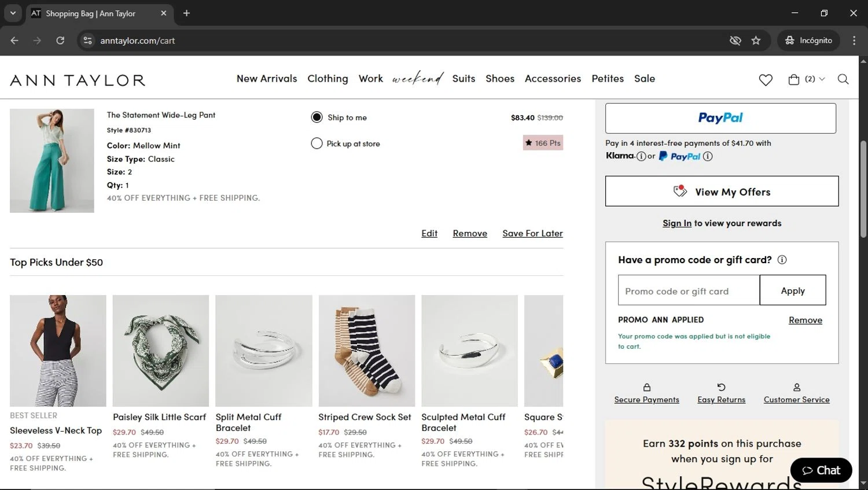Open the Work menu
The height and width of the screenshot is (490, 868).
click(x=371, y=79)
